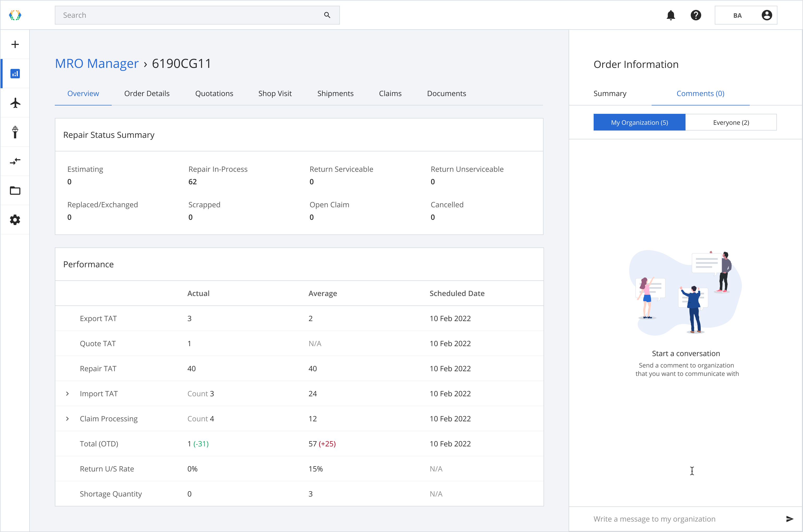
Task: Go to MRO Manager breadcrumb link
Action: pyautogui.click(x=97, y=63)
